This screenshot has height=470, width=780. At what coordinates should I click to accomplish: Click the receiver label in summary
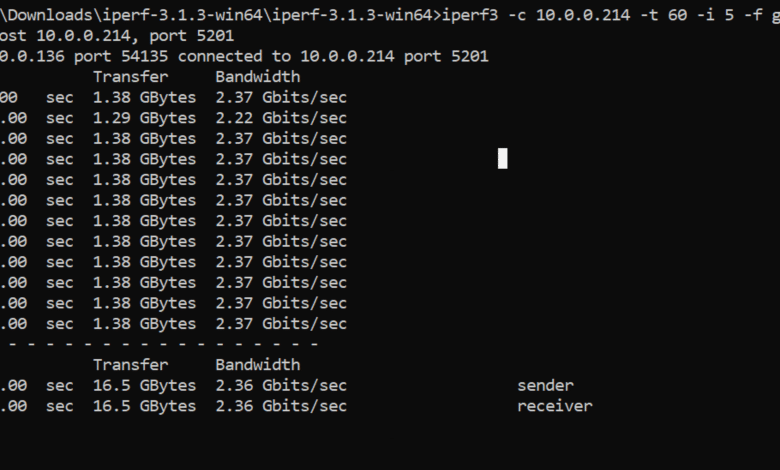(x=555, y=406)
